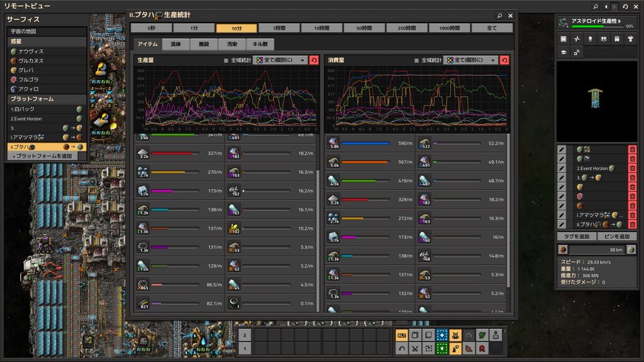644x362 pixels.
Task: Click ピンを追加 button
Action: (x=617, y=236)
